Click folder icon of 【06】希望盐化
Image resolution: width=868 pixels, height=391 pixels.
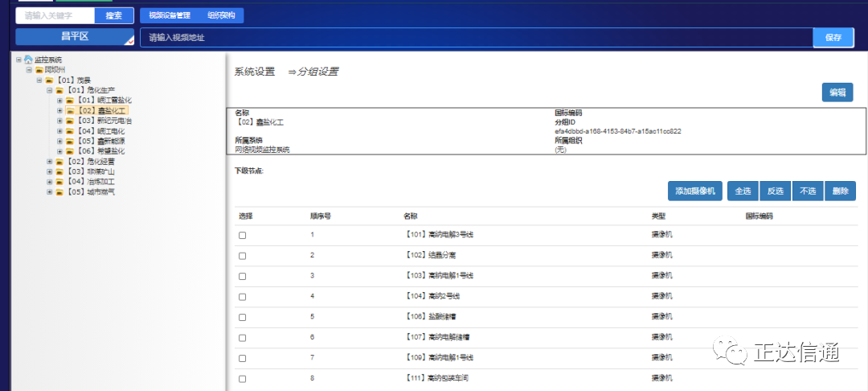click(x=69, y=151)
